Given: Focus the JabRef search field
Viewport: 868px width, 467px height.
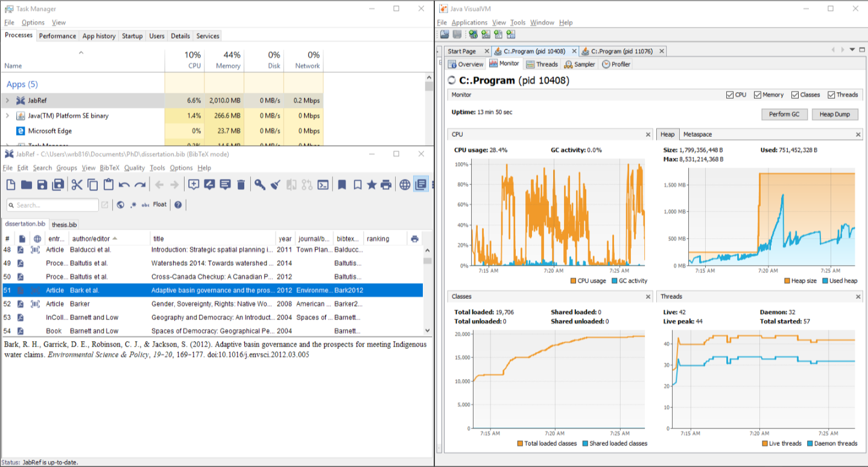Looking at the screenshot, I should pos(52,205).
